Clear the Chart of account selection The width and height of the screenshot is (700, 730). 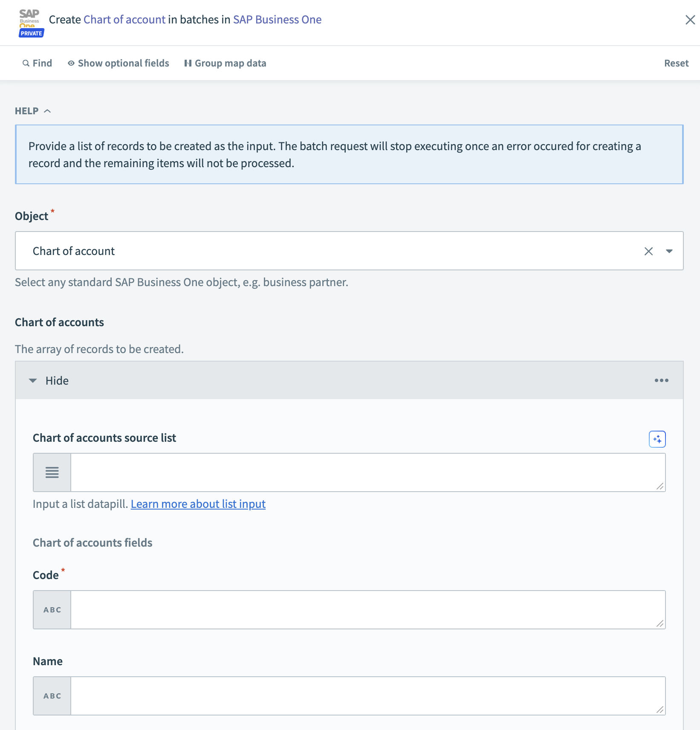pyautogui.click(x=648, y=251)
